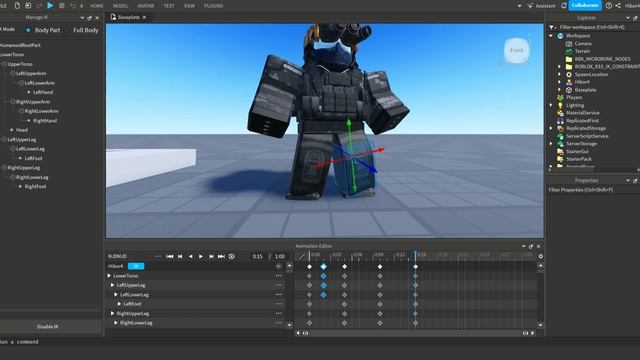Select the ReplicatedFirst icon
The width and height of the screenshot is (640, 360).
point(560,121)
